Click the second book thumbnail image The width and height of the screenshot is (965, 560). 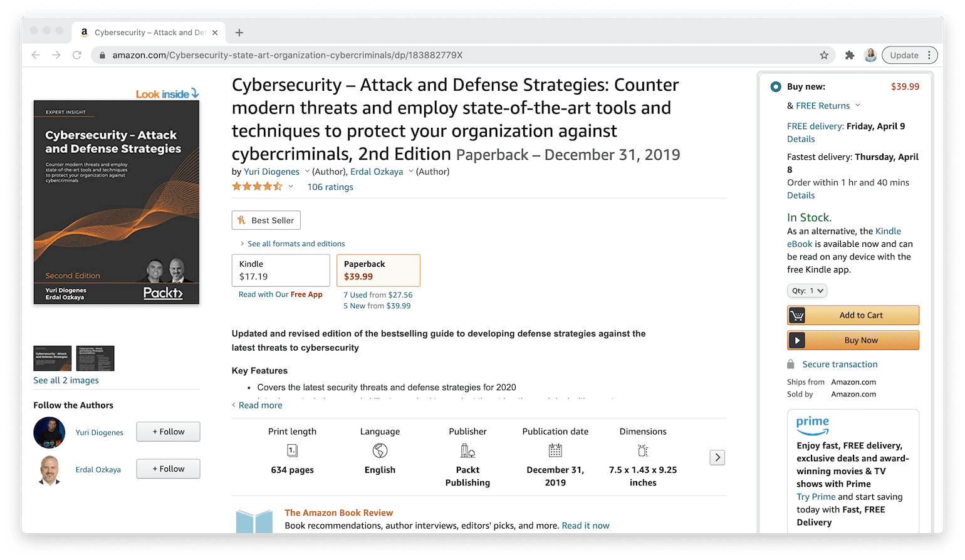coord(95,358)
